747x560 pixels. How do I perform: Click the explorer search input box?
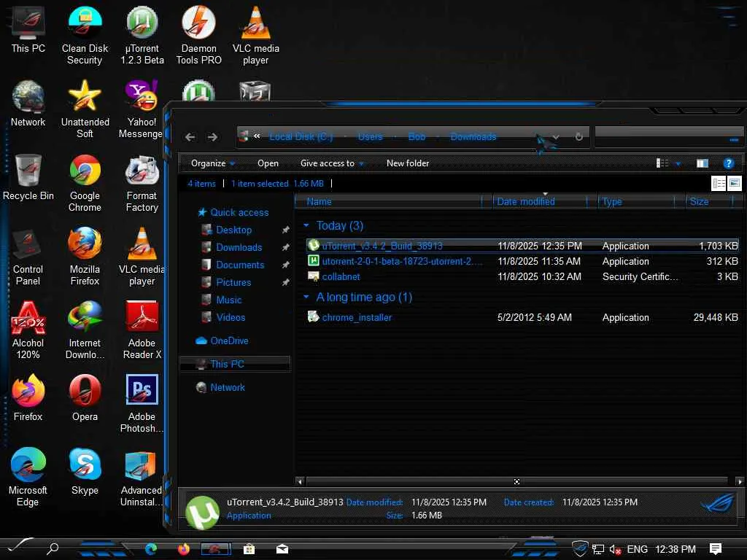(669, 136)
